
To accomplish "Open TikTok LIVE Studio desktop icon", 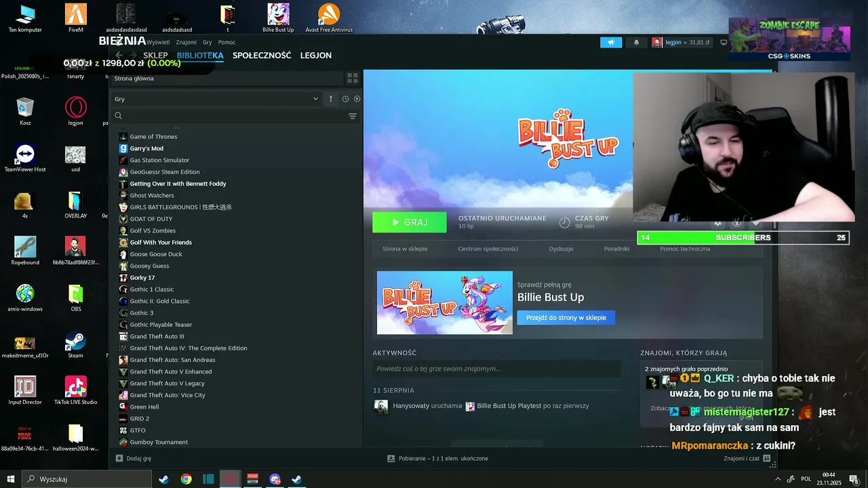I will (76, 390).
